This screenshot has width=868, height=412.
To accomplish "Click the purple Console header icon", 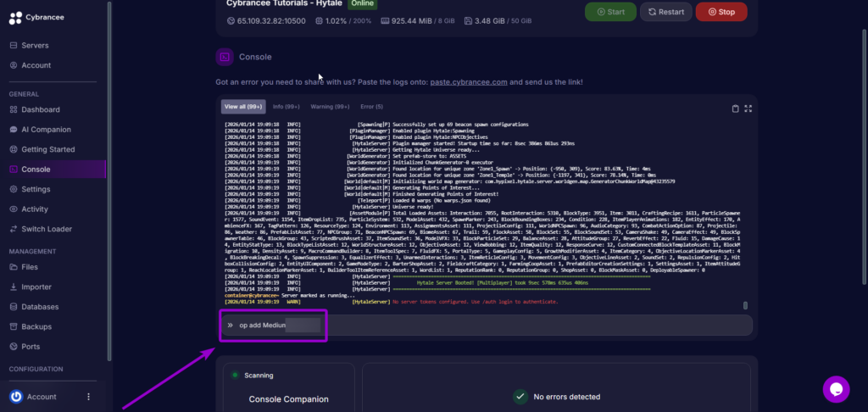I will (x=224, y=57).
